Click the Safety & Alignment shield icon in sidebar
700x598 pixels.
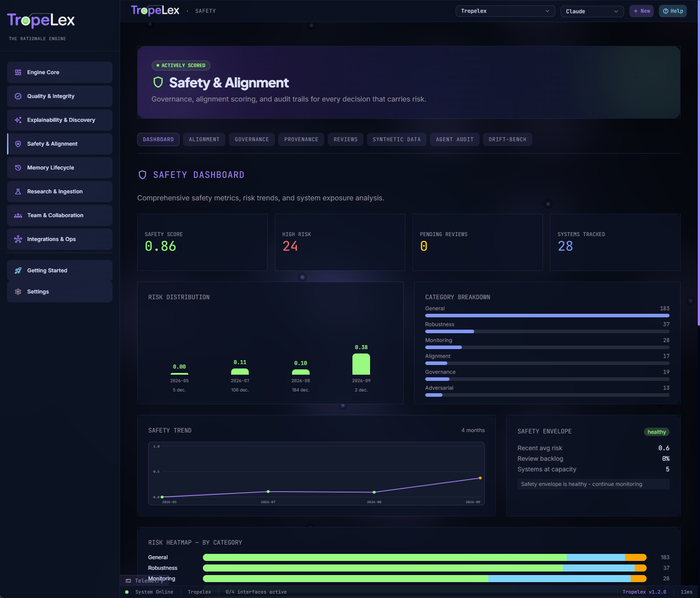coord(18,144)
